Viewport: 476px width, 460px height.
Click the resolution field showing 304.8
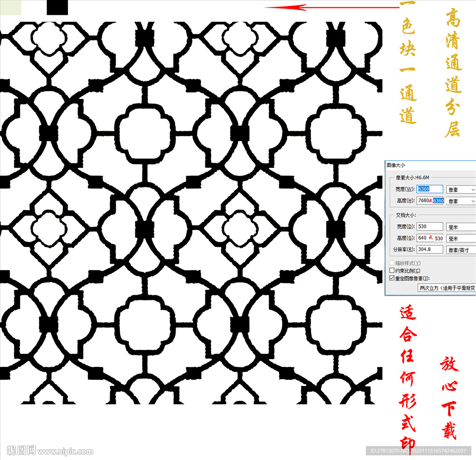[x=430, y=249]
